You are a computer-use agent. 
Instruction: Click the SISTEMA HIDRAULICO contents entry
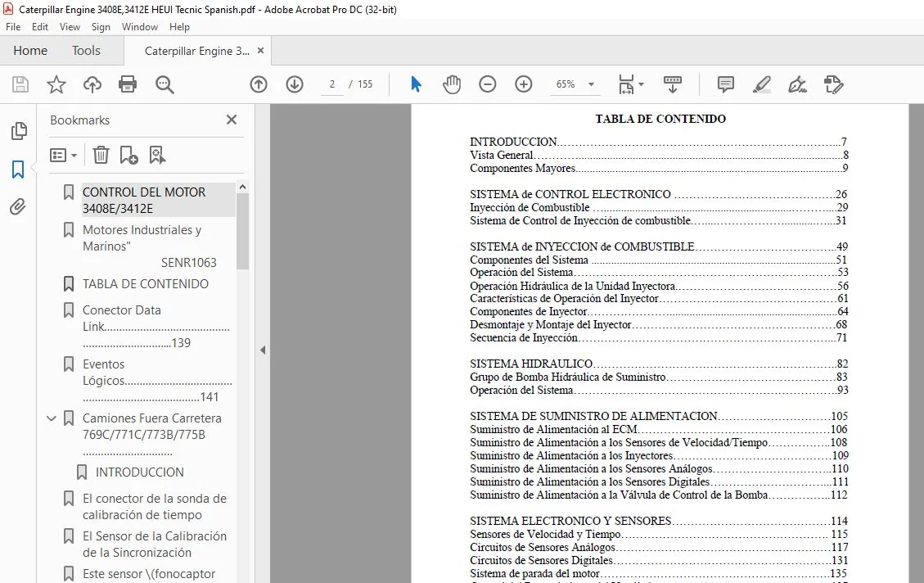pos(659,364)
